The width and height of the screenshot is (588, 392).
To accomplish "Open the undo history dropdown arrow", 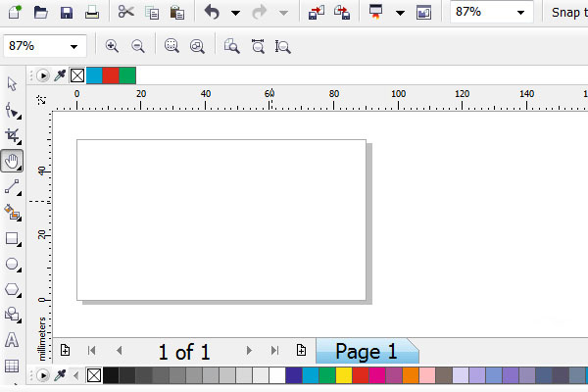I will (x=235, y=13).
